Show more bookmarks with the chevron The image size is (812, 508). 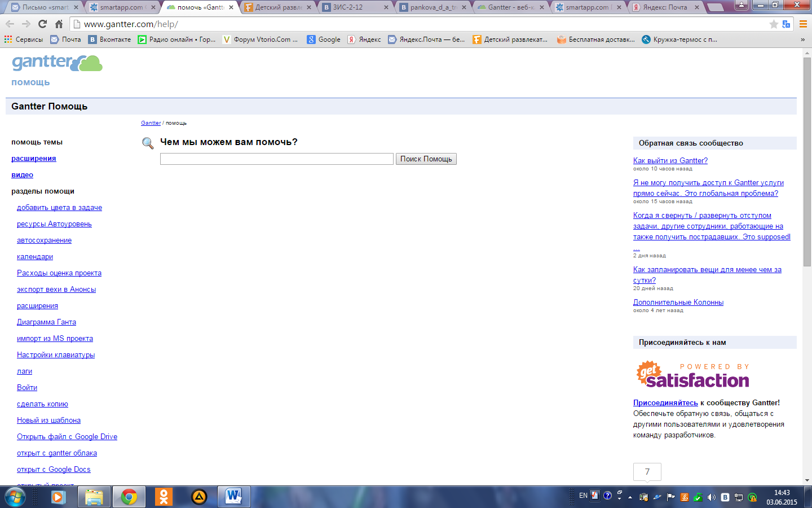point(802,40)
